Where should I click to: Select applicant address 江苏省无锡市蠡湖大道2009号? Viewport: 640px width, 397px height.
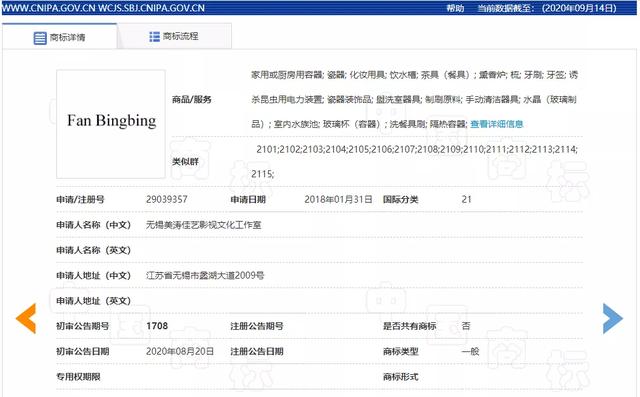[x=205, y=275]
